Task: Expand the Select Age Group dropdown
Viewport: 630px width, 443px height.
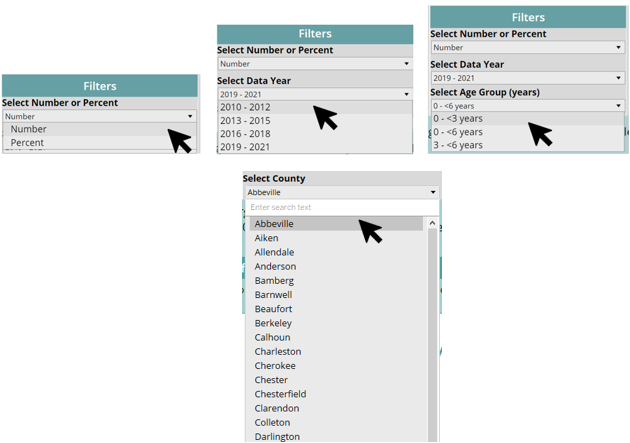Action: 527,105
